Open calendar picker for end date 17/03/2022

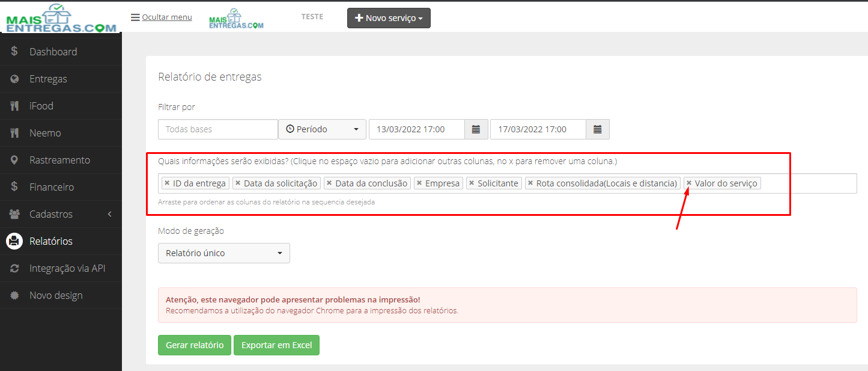(598, 129)
